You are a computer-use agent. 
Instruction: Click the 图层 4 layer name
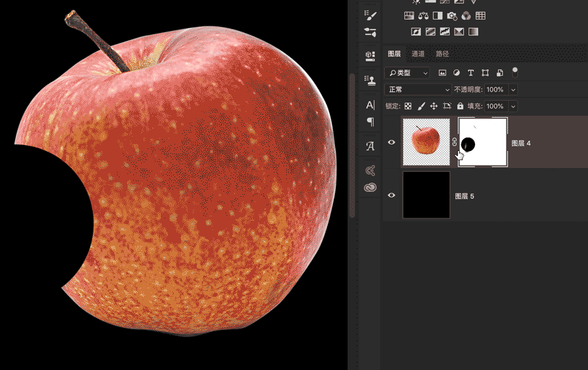[x=521, y=143]
